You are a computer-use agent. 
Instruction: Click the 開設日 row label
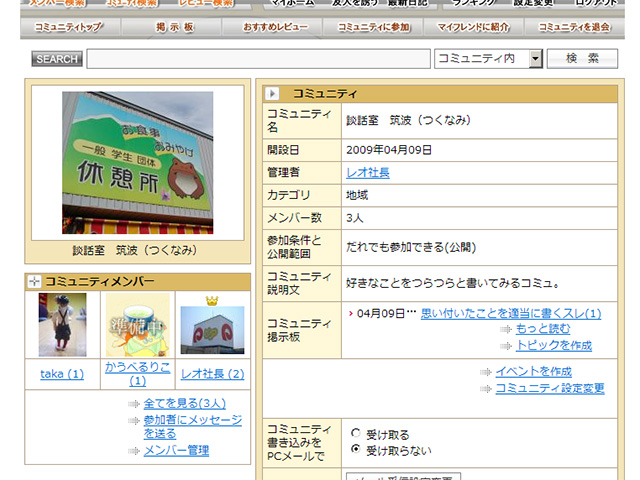(283, 150)
